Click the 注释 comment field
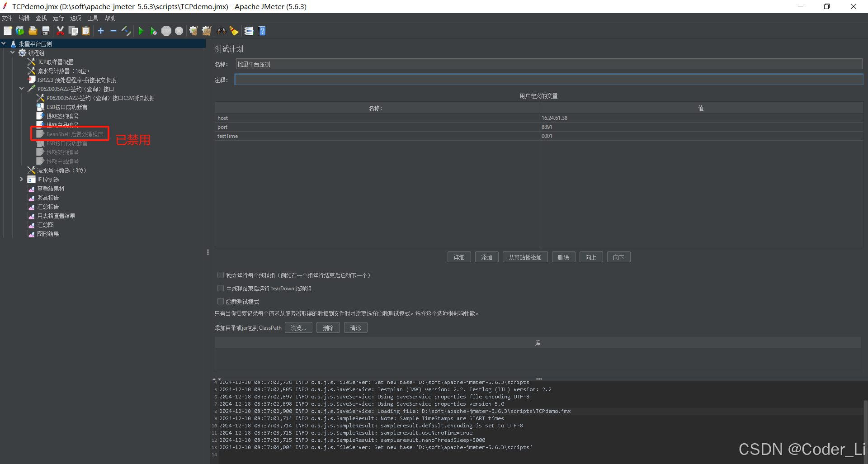 click(x=549, y=80)
